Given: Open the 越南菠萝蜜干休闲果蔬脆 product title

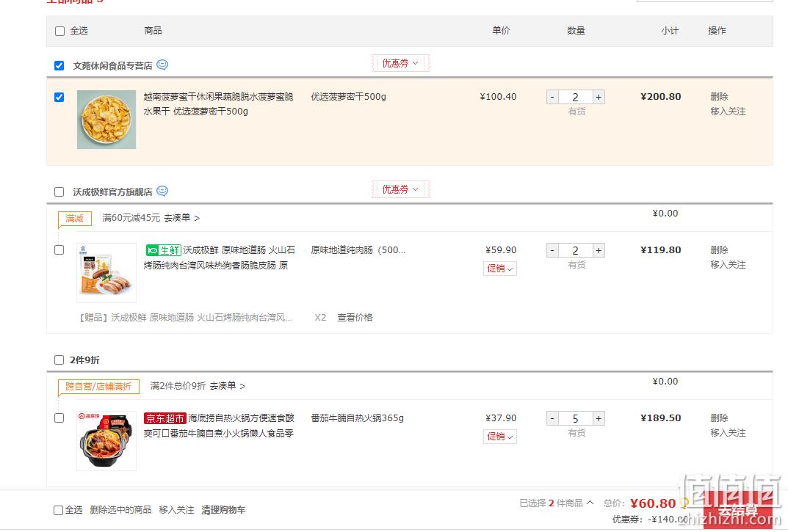Looking at the screenshot, I should tap(219, 104).
